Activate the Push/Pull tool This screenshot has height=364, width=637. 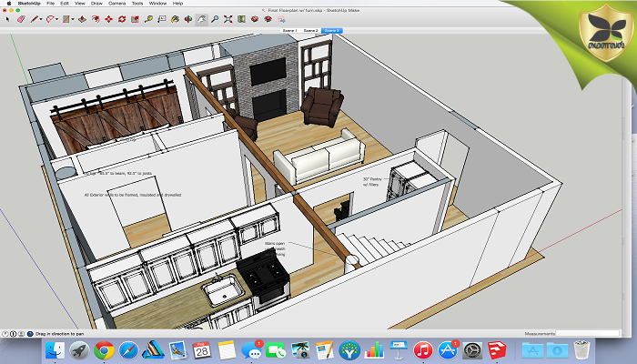coord(82,18)
